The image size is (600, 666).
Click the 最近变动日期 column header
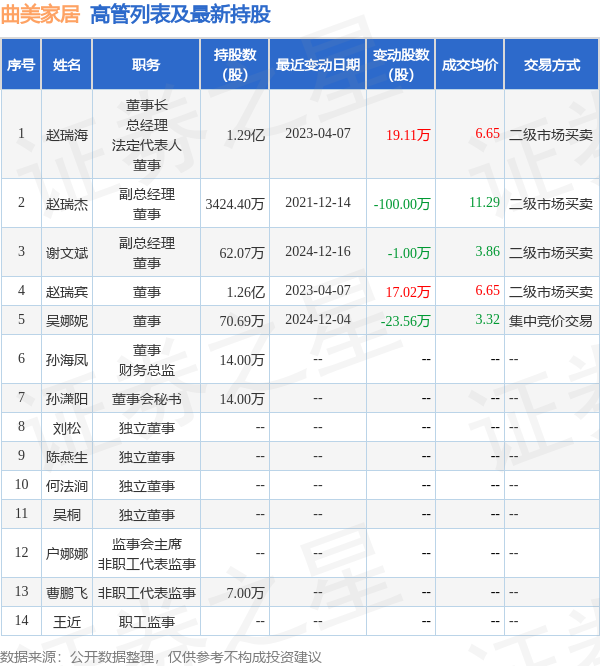pyautogui.click(x=318, y=65)
